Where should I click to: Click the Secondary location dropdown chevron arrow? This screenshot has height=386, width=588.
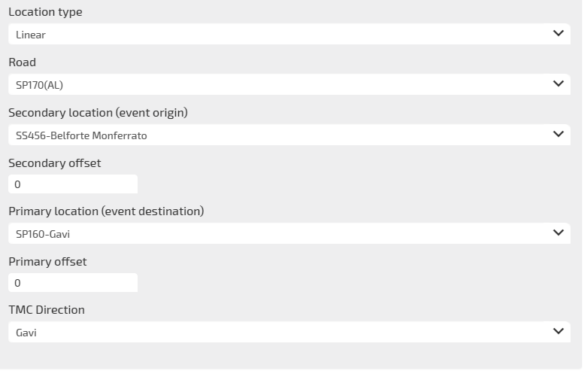point(558,135)
